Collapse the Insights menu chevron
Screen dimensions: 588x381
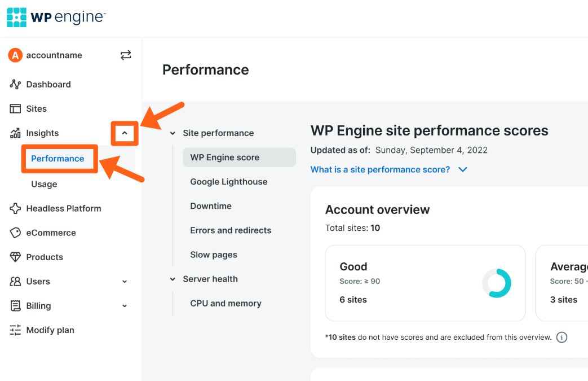pyautogui.click(x=125, y=134)
